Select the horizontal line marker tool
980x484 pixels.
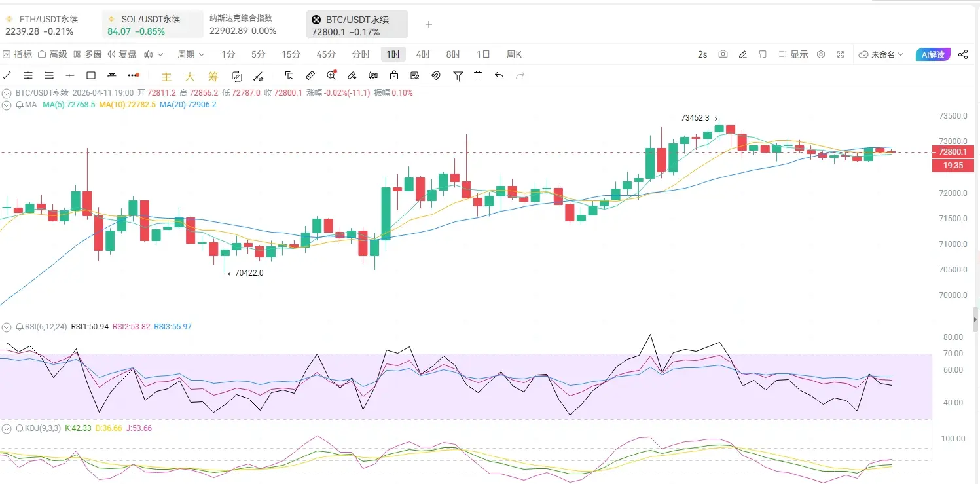click(70, 75)
